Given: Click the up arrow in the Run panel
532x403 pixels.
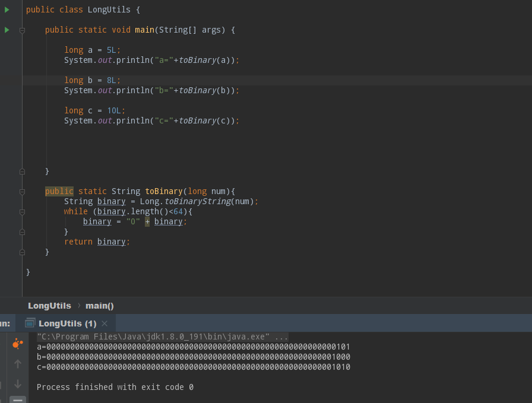Looking at the screenshot, I should (18, 364).
